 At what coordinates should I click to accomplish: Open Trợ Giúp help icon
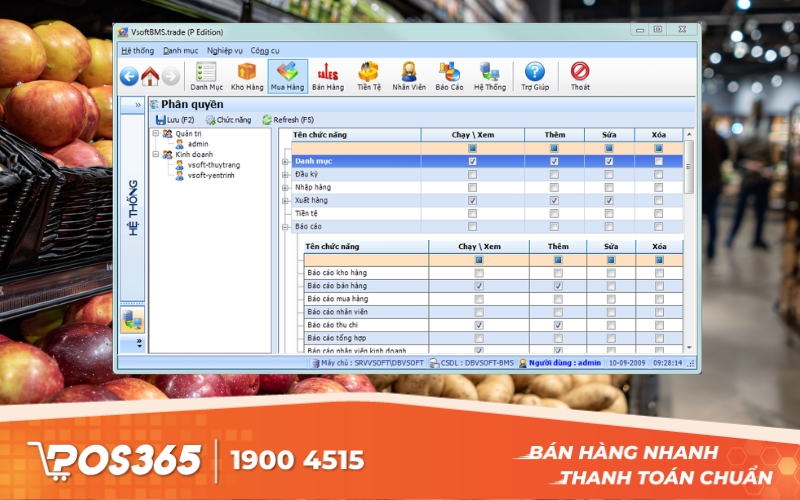click(535, 77)
